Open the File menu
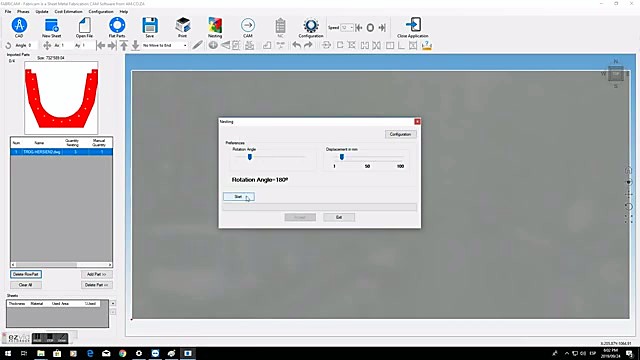Screen dimensions: 640x360 [8, 11]
